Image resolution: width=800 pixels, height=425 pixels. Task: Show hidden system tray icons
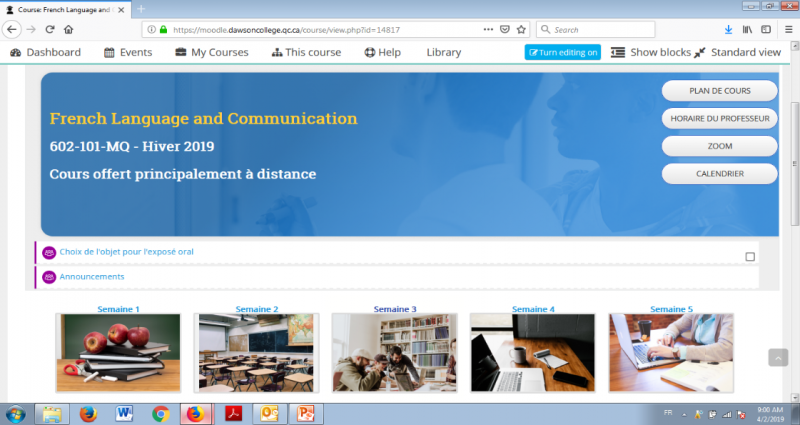pyautogui.click(x=684, y=415)
